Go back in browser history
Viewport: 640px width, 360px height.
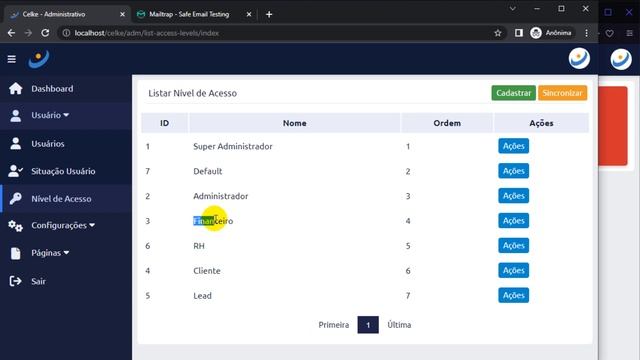11,33
